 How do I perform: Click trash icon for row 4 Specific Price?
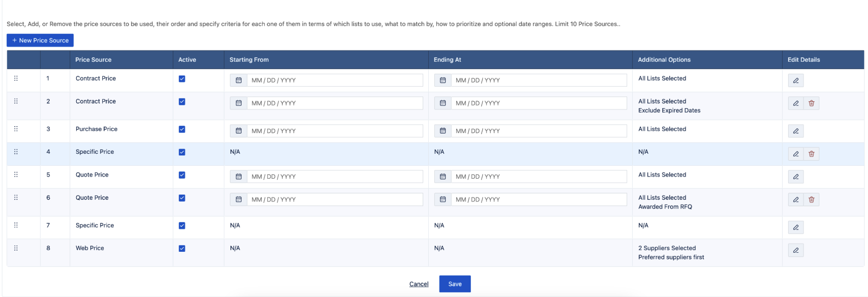(x=811, y=154)
